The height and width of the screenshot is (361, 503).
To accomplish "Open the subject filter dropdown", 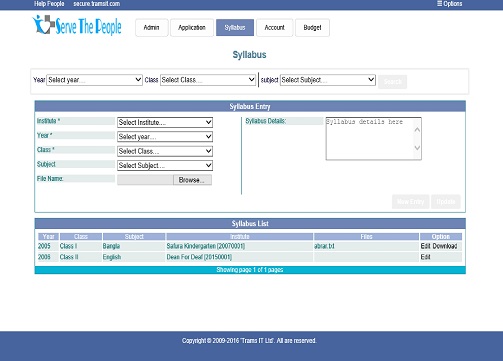I will click(328, 80).
